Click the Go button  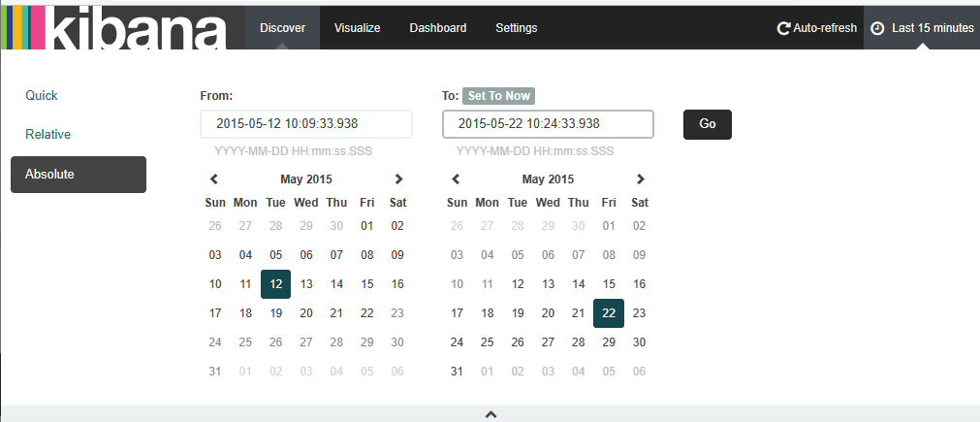point(708,124)
